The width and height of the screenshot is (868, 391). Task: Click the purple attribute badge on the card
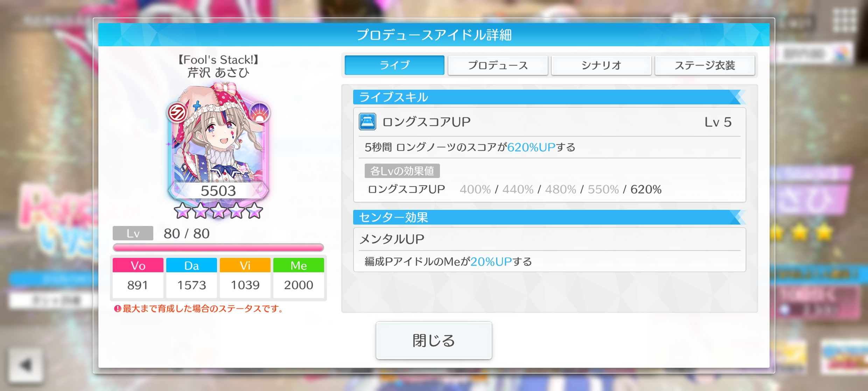click(x=259, y=112)
